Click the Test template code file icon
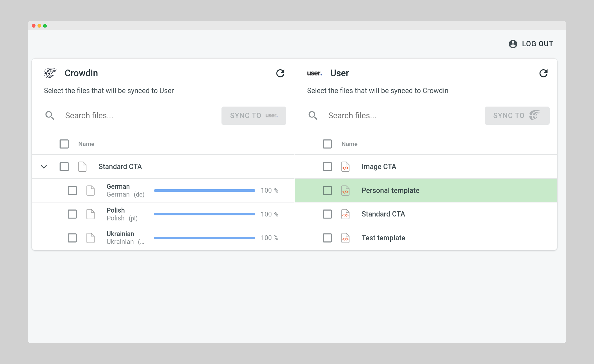This screenshot has height=364, width=594. point(345,238)
